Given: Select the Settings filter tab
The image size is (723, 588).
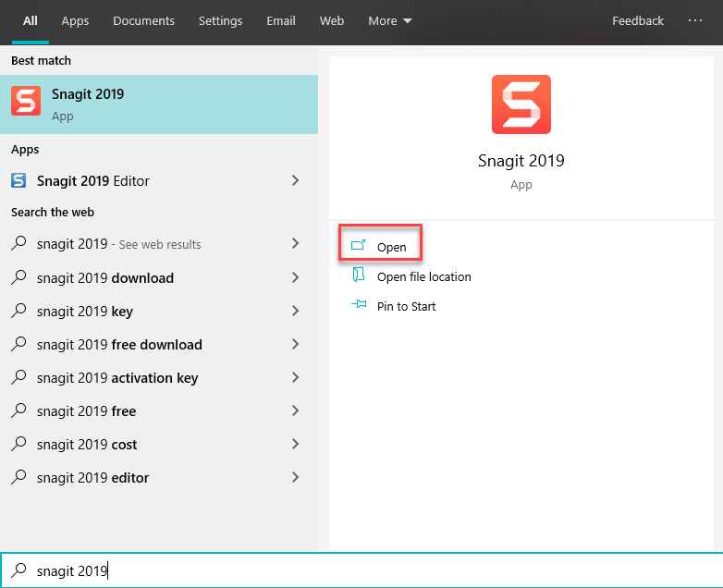Looking at the screenshot, I should 220,20.
